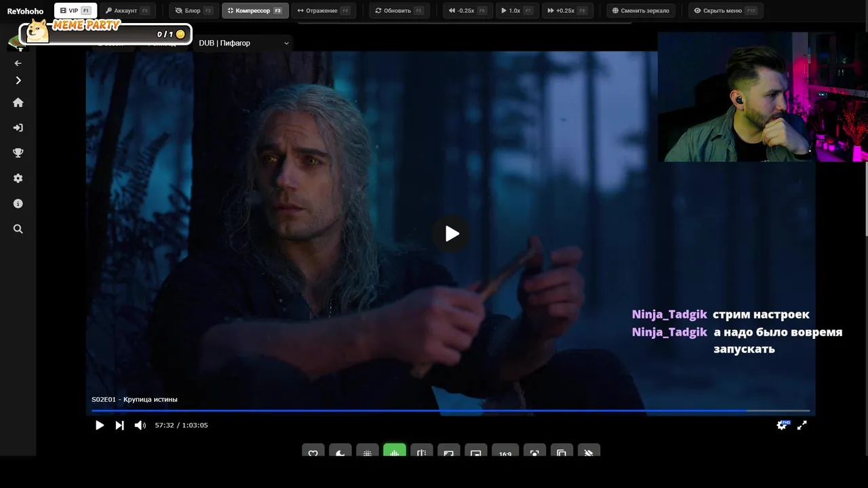
Task: Skip to the next episode
Action: click(x=119, y=425)
